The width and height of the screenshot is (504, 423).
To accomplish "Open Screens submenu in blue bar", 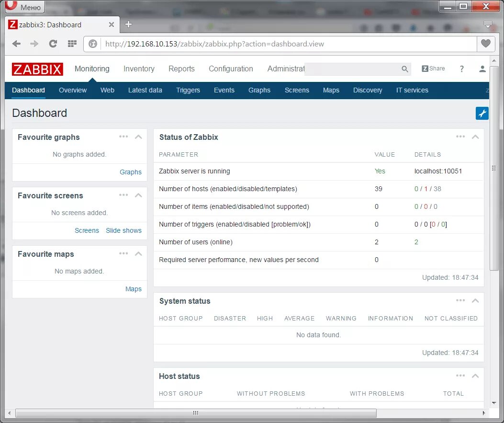I will pyautogui.click(x=297, y=90).
